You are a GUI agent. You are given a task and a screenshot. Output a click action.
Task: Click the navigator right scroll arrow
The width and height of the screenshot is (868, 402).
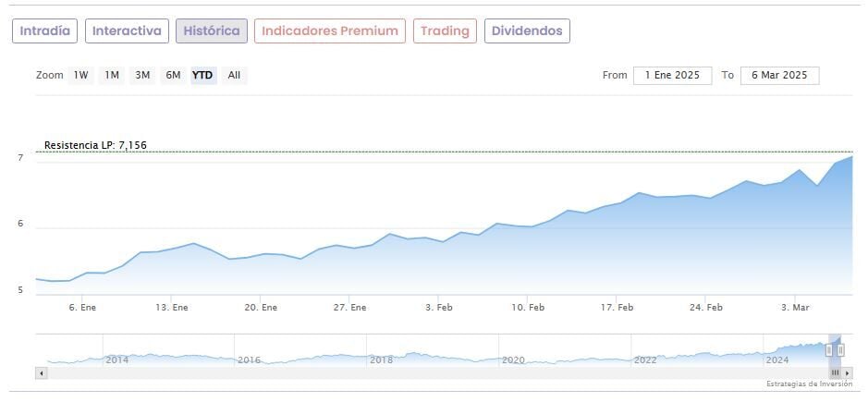coord(849,372)
